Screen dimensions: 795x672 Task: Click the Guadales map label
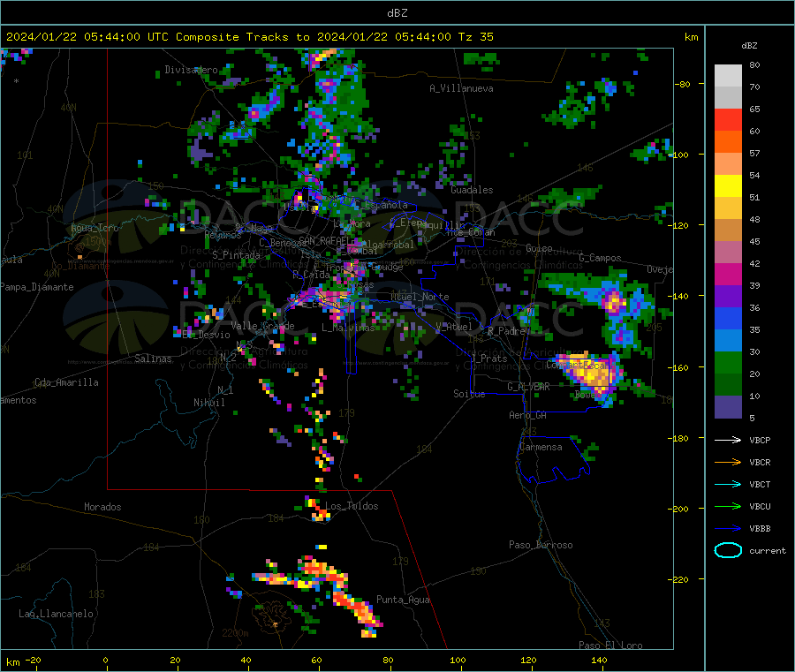tap(472, 190)
